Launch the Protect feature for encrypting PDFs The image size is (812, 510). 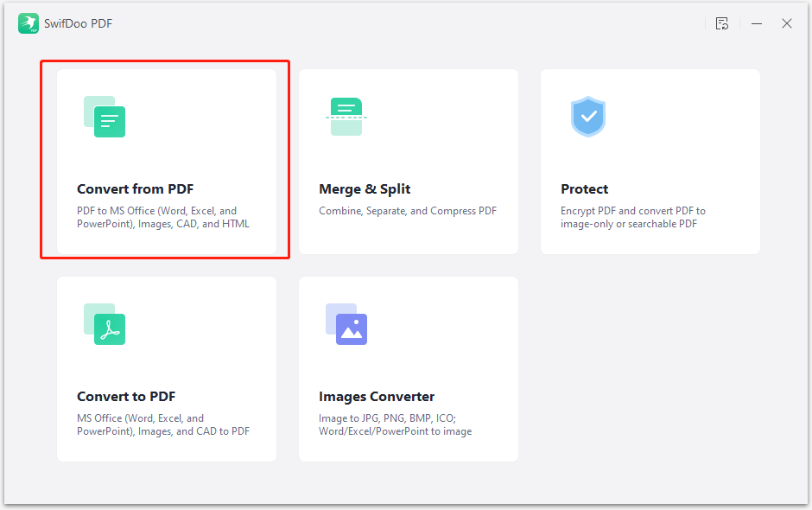point(650,161)
